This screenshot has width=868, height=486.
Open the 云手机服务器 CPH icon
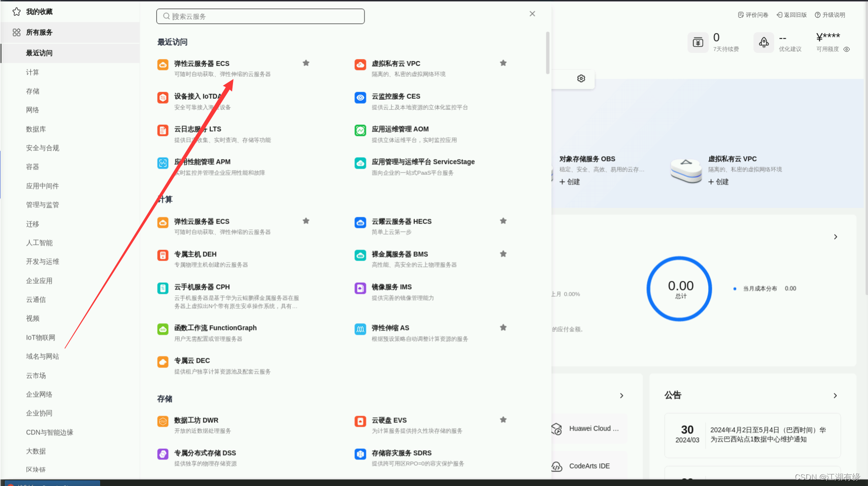[x=163, y=288]
